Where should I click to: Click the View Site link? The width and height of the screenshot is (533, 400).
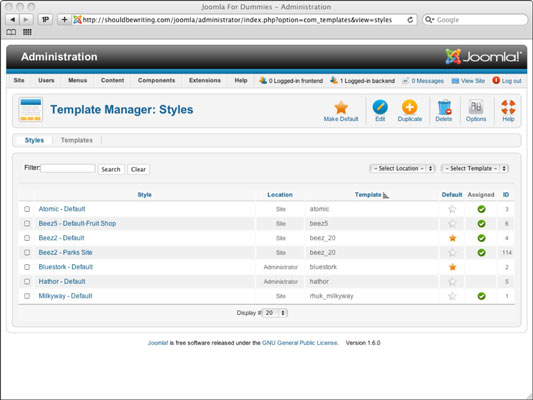click(x=468, y=81)
